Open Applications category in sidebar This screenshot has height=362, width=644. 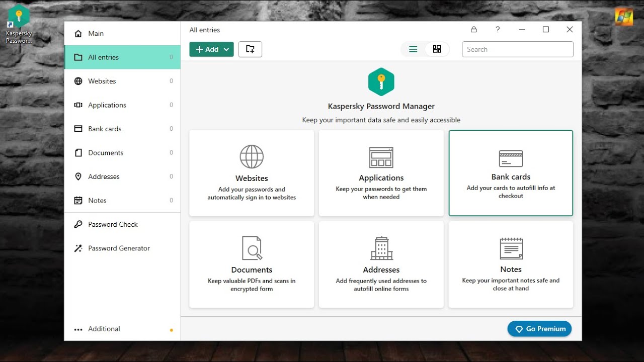click(123, 105)
